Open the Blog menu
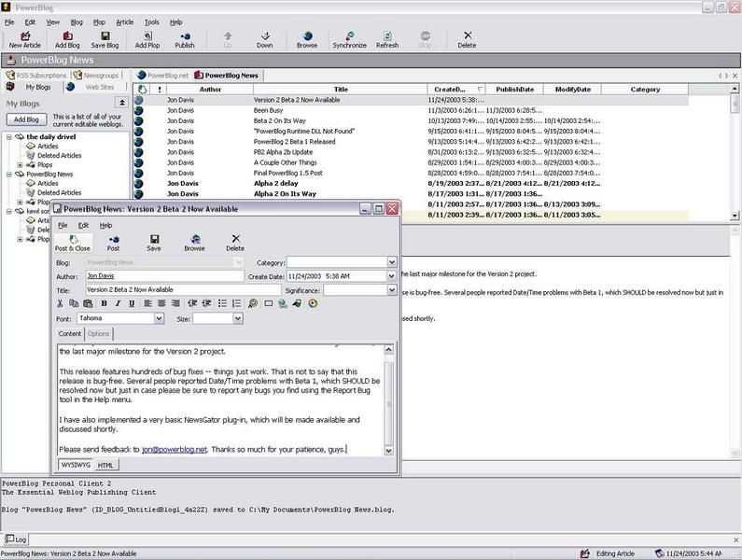This screenshot has height=560, width=742. (77, 22)
